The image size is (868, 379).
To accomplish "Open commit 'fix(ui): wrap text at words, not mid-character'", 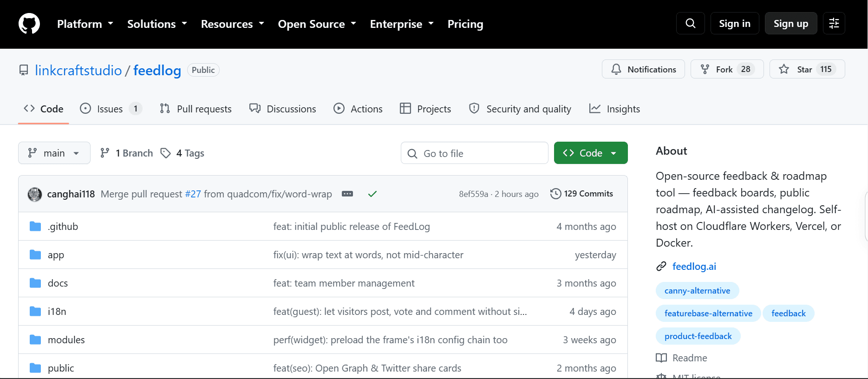I will 368,255.
